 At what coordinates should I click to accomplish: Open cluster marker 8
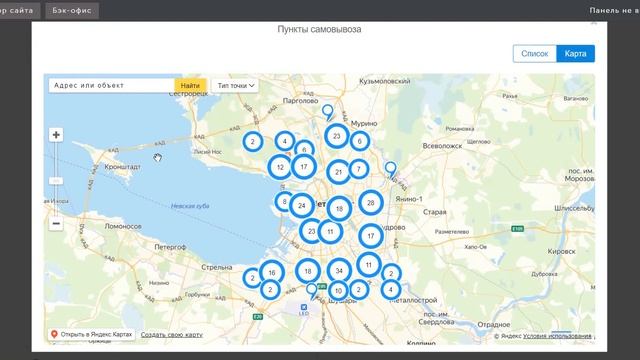(284, 201)
